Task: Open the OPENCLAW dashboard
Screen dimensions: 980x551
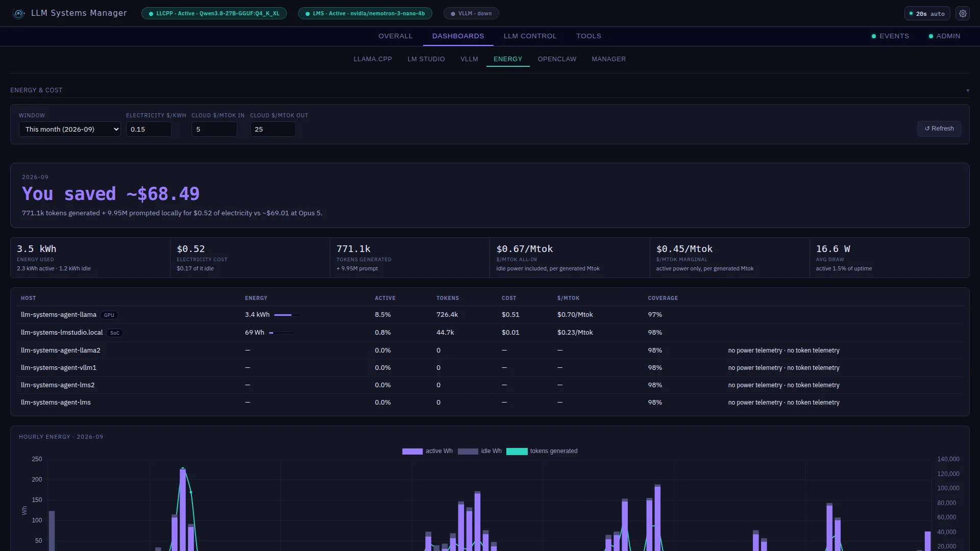Action: pyautogui.click(x=557, y=59)
